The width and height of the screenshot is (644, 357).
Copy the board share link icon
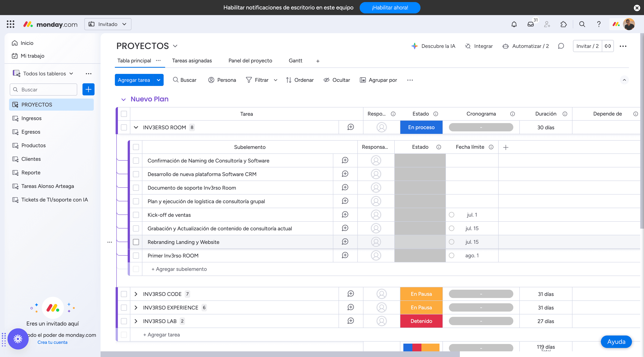click(608, 46)
